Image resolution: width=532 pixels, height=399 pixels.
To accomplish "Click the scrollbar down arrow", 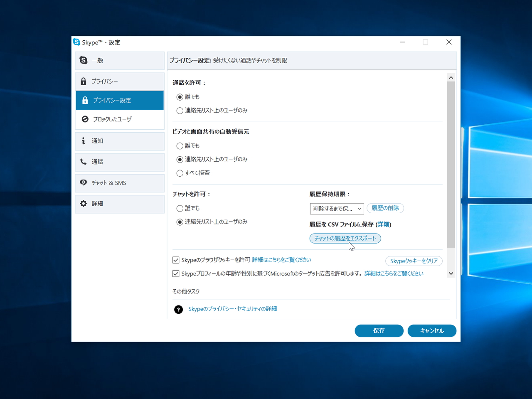I will tap(451, 273).
